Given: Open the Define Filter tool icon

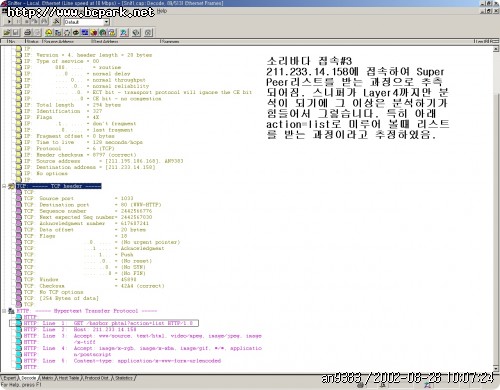Looking at the screenshot, I should click(x=56, y=22).
